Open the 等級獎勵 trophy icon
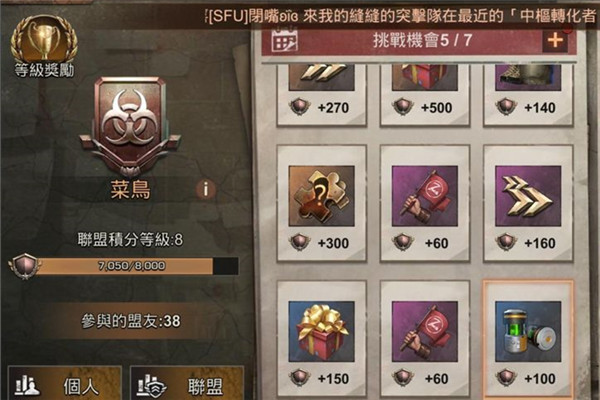Image resolution: width=600 pixels, height=400 pixels. 44,47
